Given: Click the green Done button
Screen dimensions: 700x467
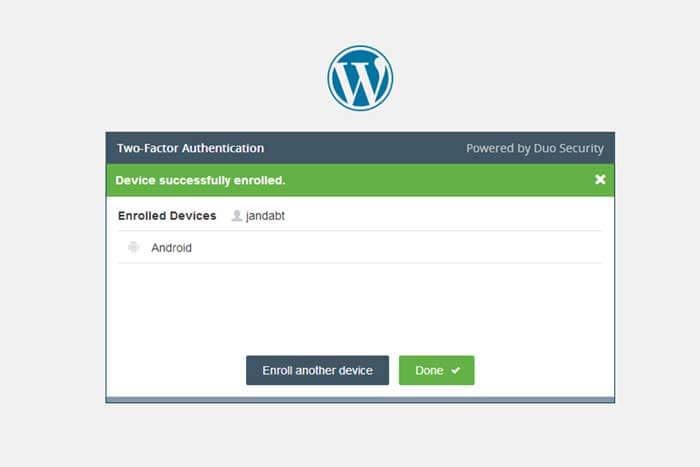Looking at the screenshot, I should coord(437,370).
